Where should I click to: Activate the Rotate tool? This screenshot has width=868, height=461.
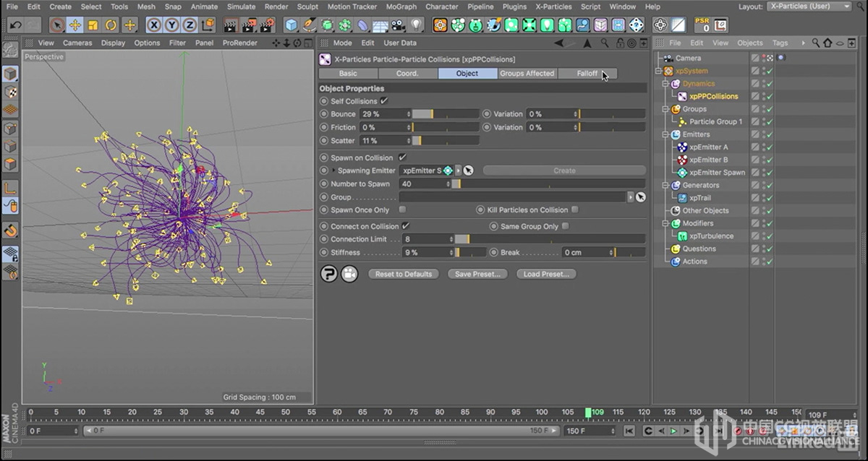[x=111, y=25]
